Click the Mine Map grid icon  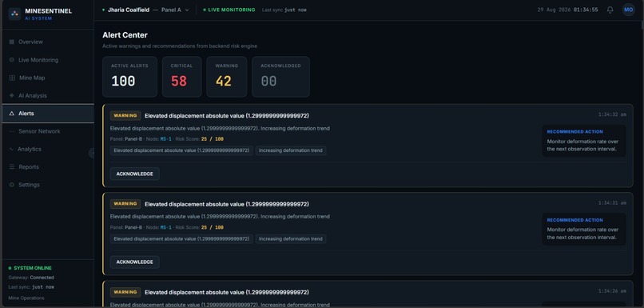pyautogui.click(x=12, y=78)
